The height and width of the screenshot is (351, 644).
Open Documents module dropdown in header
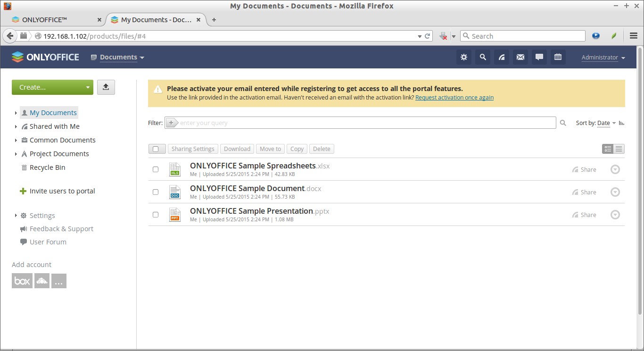(117, 57)
